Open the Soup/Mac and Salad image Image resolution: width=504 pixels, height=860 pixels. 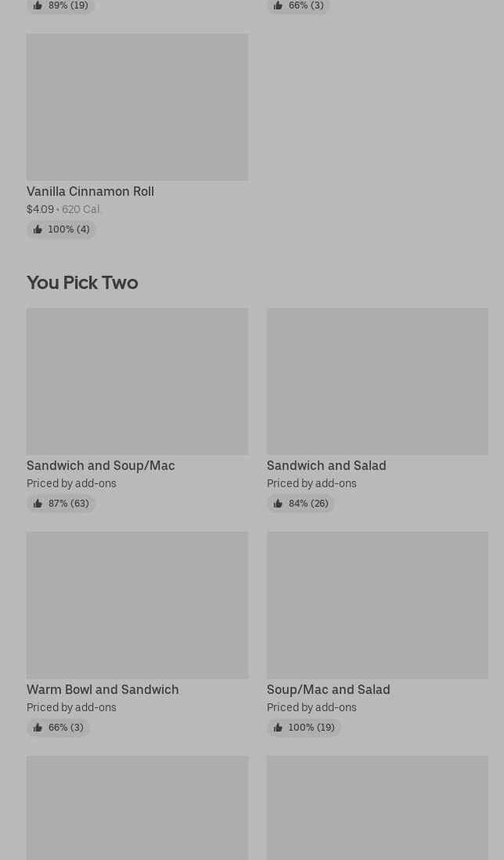tap(377, 605)
